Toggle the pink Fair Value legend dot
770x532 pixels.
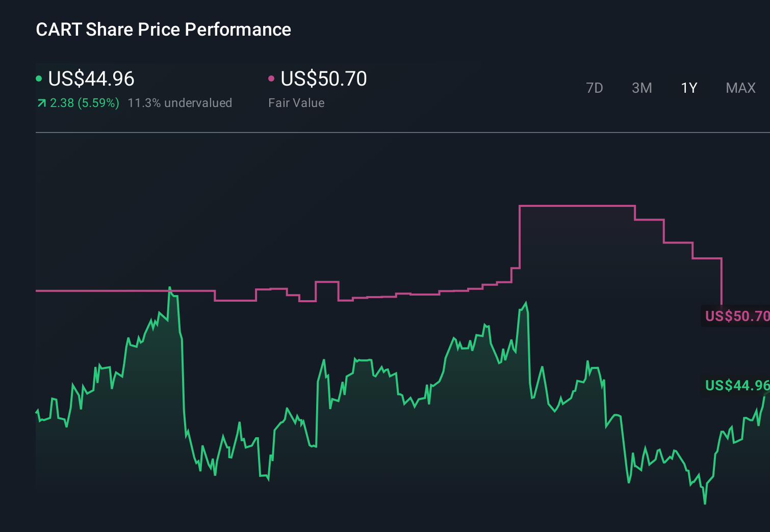[x=271, y=78]
